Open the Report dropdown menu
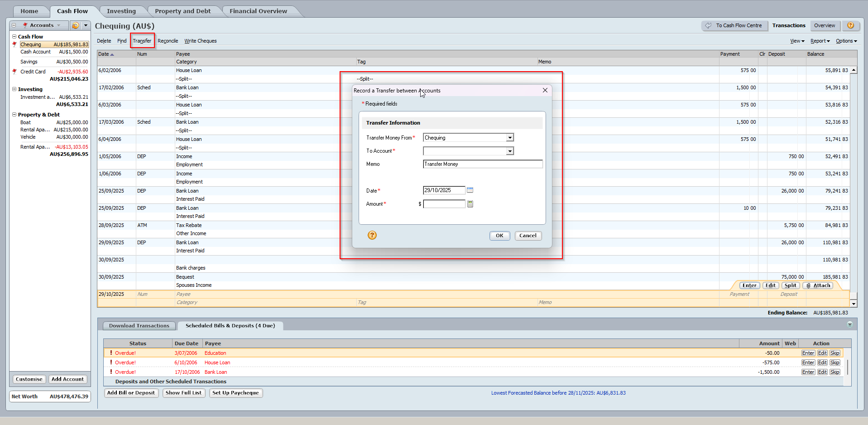The width and height of the screenshot is (868, 425). [820, 41]
